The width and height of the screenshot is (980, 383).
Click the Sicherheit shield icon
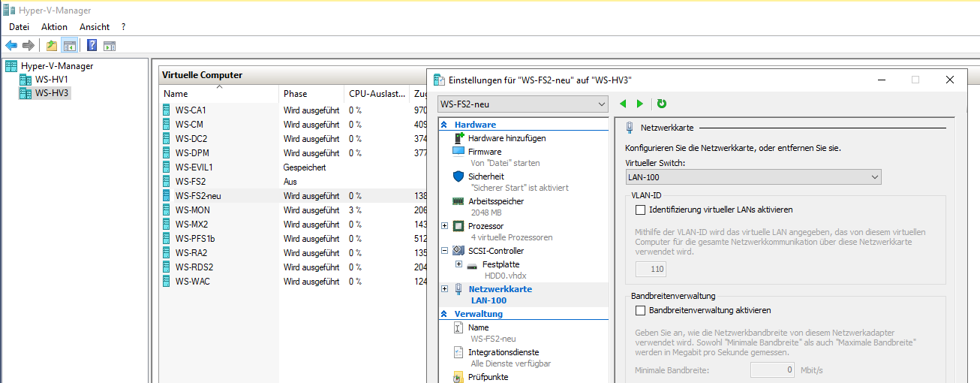coord(459,176)
